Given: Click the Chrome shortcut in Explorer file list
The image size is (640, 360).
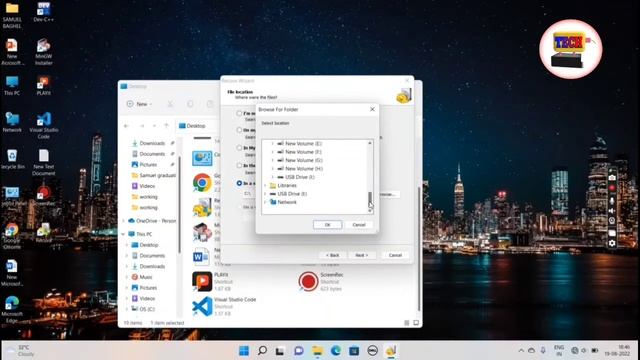Looking at the screenshot, I should click(202, 182).
